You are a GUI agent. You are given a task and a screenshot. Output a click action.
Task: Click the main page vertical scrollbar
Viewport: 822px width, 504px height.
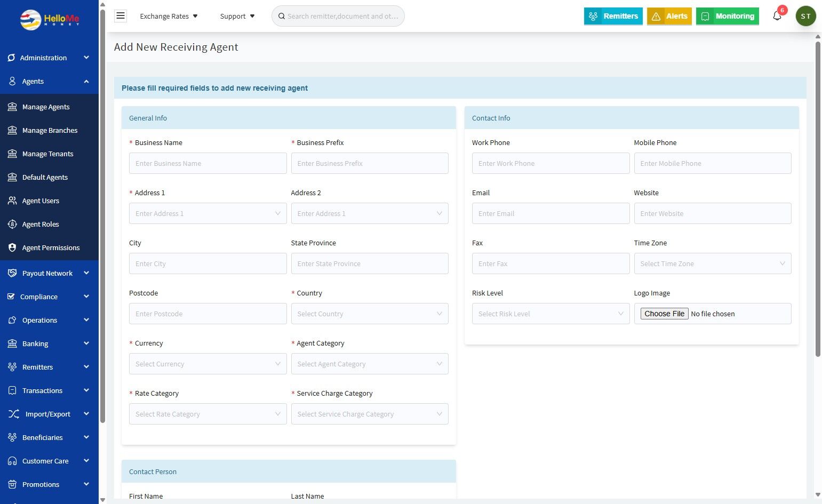click(818, 198)
